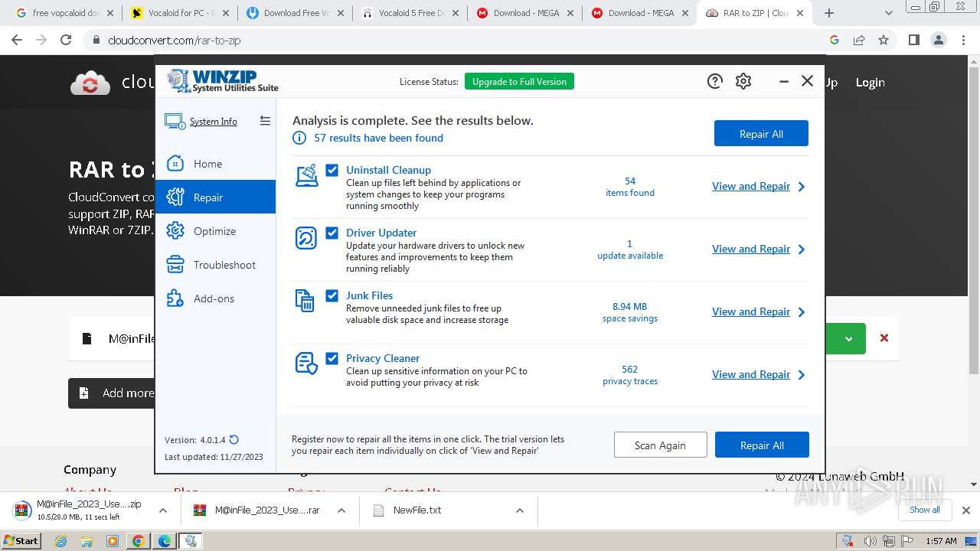The height and width of the screenshot is (551, 980).
Task: Open download options for NewFile.txt
Action: tap(520, 510)
